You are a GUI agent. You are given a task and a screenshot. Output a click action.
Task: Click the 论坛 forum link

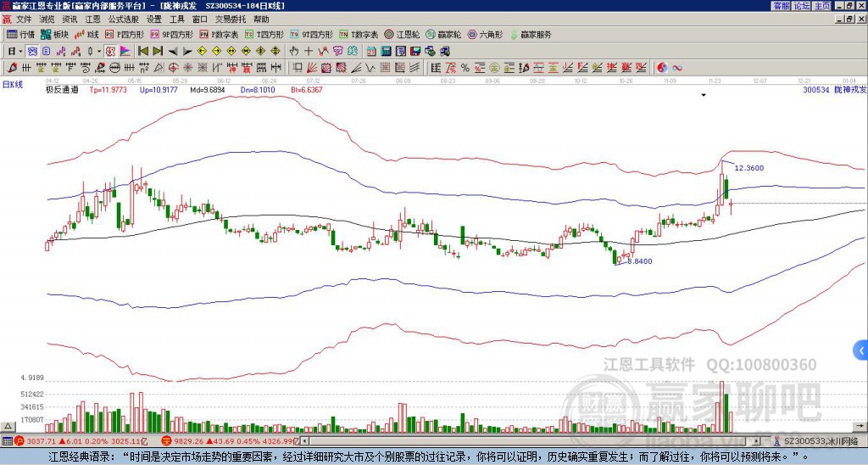(x=801, y=6)
